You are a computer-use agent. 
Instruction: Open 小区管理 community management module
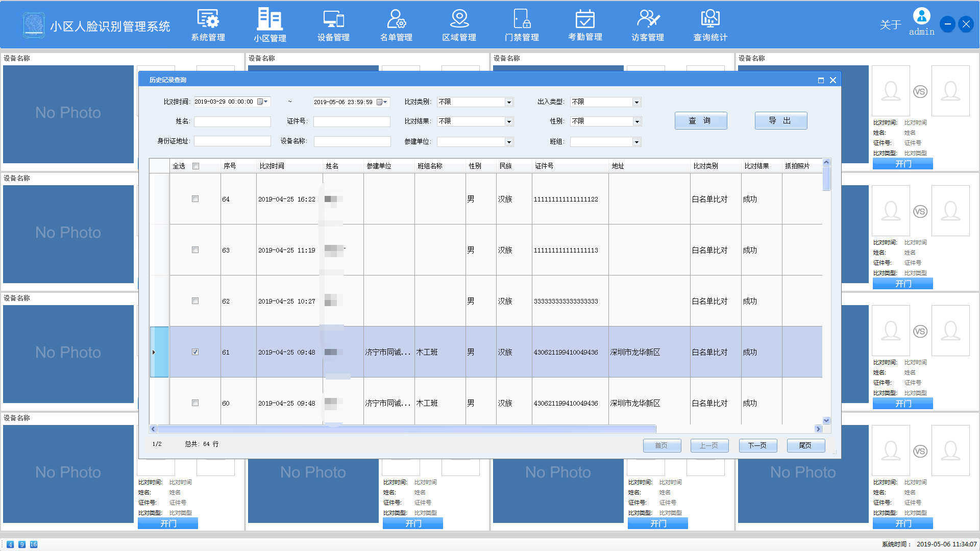click(x=270, y=25)
